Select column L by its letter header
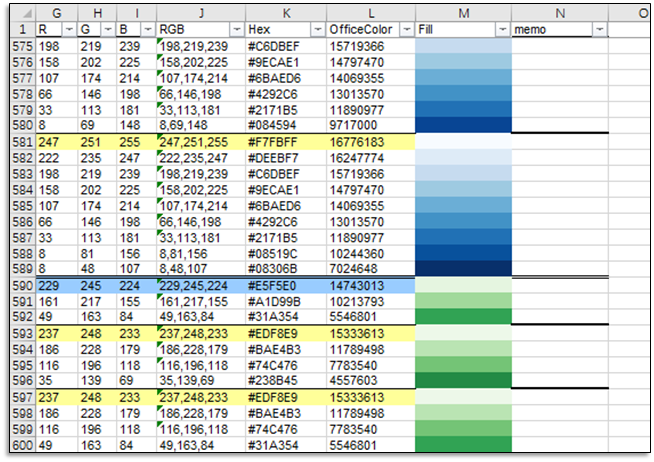Screen dimensions: 654x462 tap(371, 13)
